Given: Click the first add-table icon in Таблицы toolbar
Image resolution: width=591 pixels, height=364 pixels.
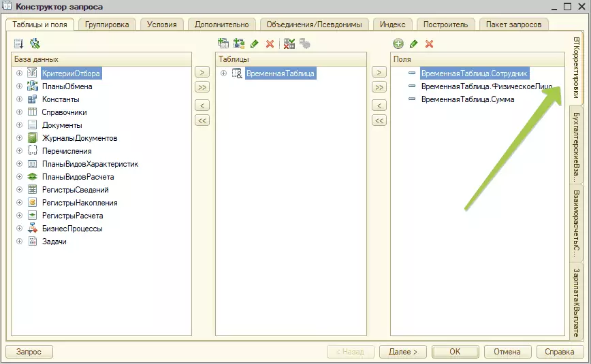Looking at the screenshot, I should (223, 44).
